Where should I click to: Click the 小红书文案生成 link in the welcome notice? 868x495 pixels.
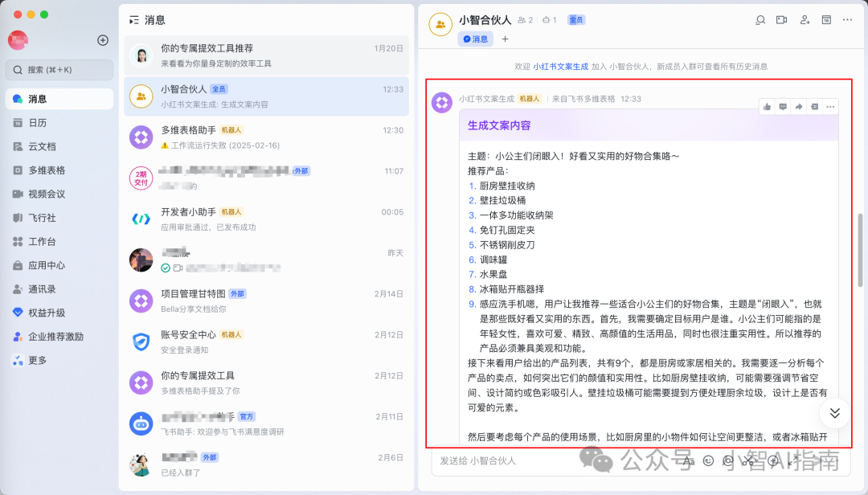(560, 67)
